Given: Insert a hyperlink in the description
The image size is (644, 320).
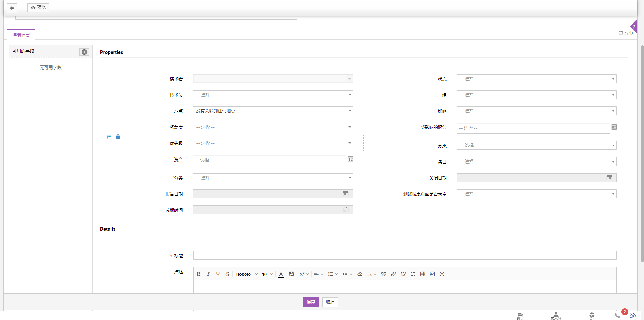Looking at the screenshot, I should 393,274.
